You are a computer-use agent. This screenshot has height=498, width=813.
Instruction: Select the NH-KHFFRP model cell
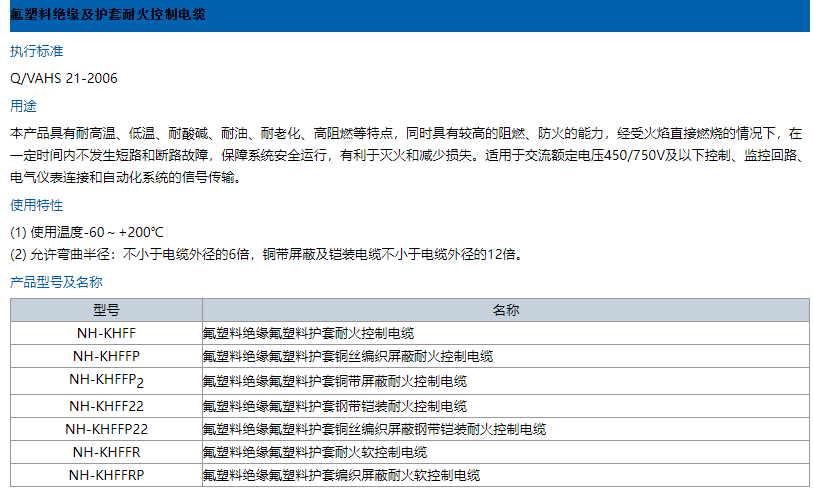coord(106,475)
